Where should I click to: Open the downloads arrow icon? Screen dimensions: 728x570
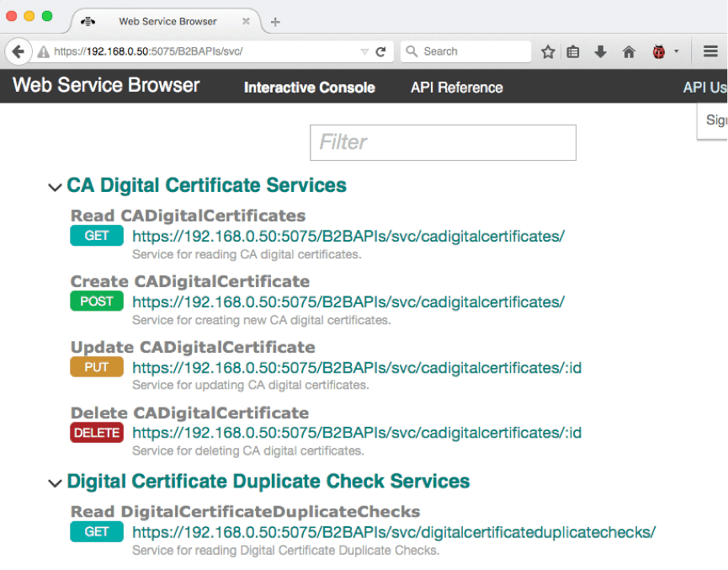coord(600,51)
